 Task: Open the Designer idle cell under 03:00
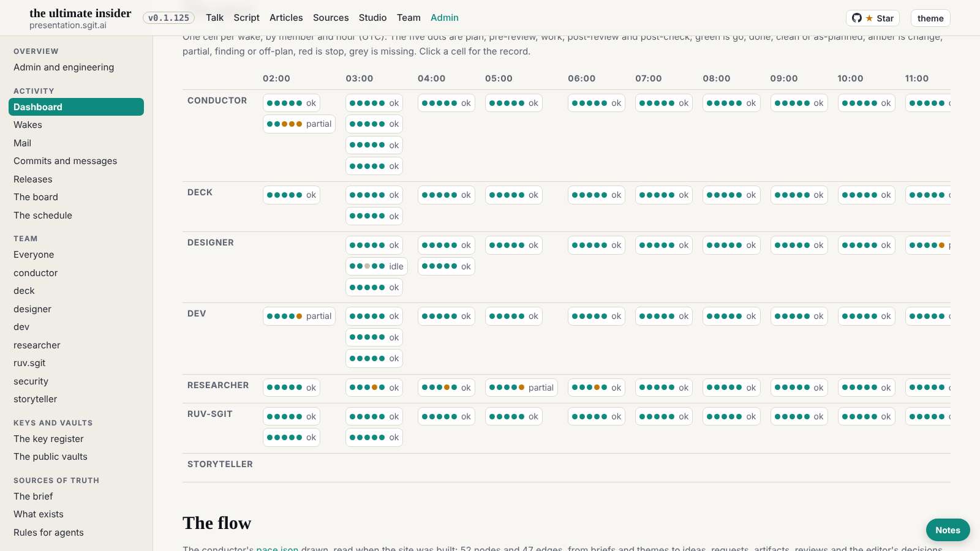click(x=376, y=266)
